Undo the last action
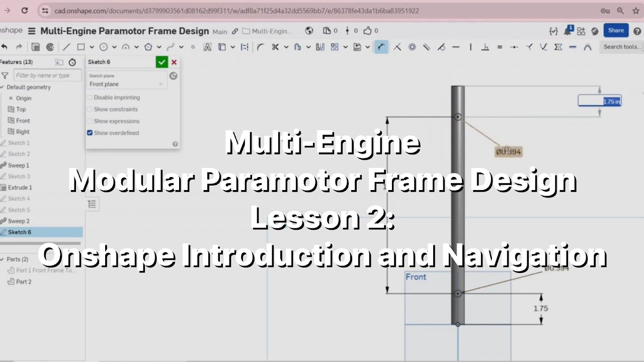The width and height of the screenshot is (644, 362). pyautogui.click(x=5, y=47)
